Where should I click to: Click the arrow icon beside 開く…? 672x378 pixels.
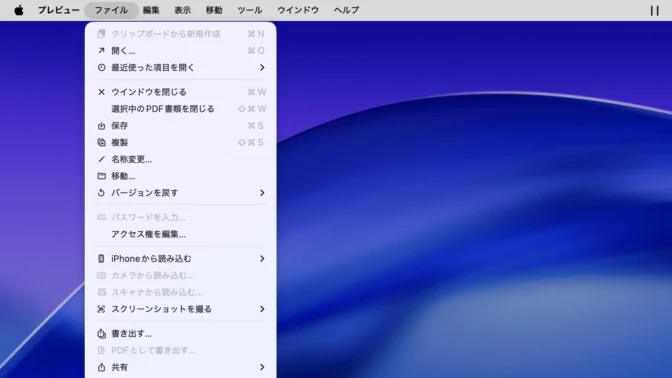pos(101,51)
